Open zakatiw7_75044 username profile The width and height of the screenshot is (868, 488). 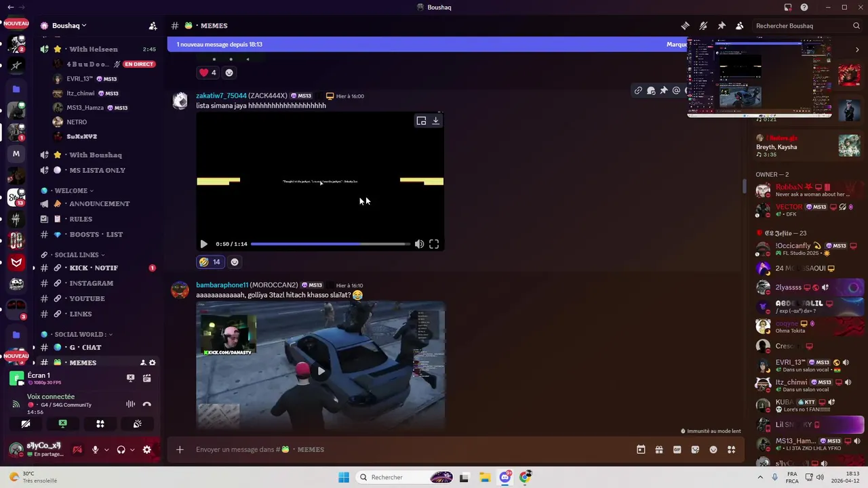(x=221, y=96)
